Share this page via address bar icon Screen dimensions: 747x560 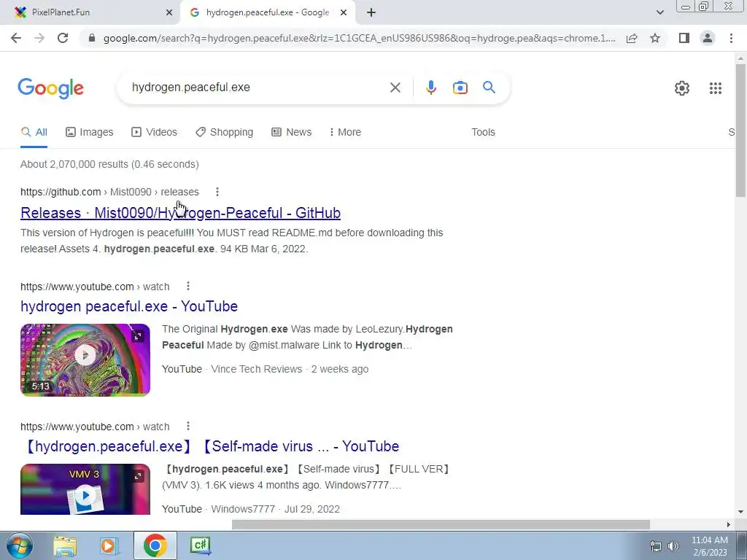tap(632, 38)
